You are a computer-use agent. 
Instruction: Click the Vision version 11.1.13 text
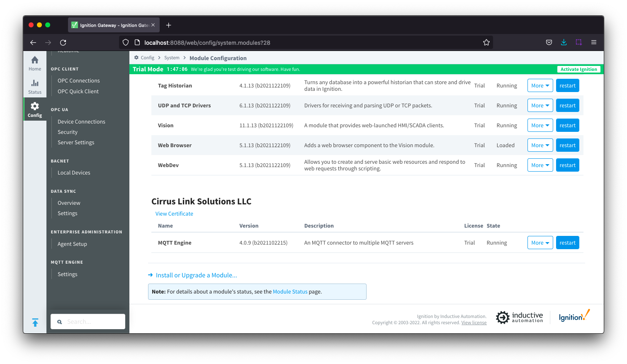(x=266, y=126)
